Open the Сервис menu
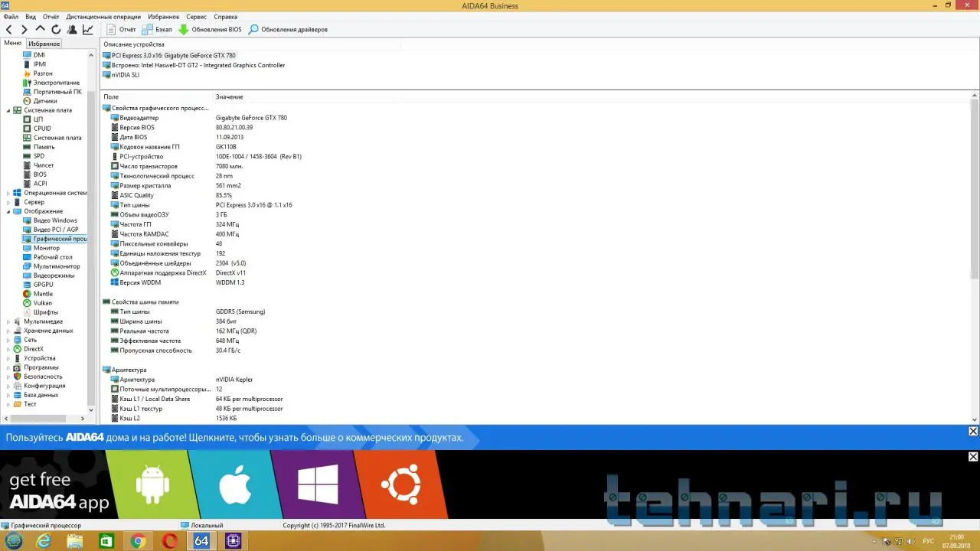Image resolution: width=980 pixels, height=551 pixels. [196, 16]
